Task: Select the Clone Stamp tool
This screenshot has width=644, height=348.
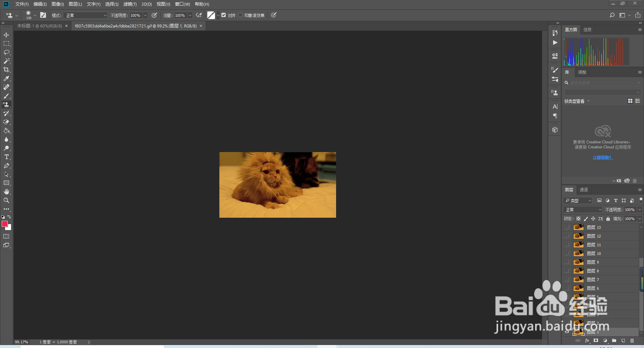Action: pos(6,105)
